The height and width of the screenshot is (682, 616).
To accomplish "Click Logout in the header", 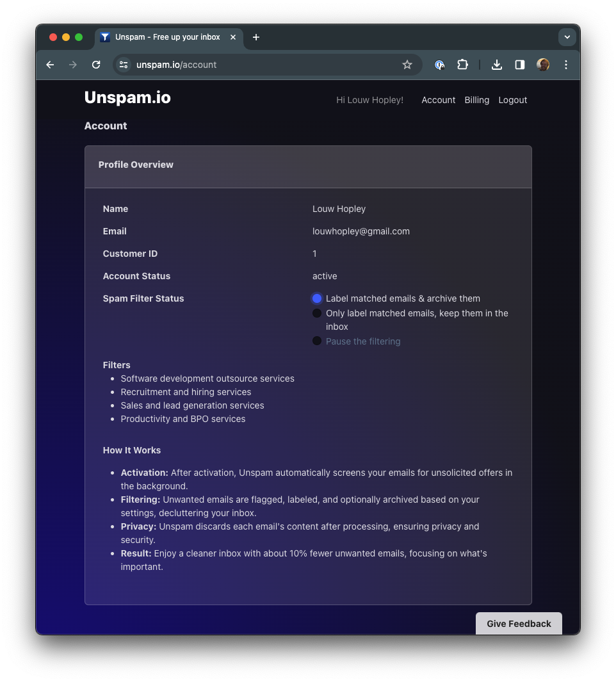I will click(x=512, y=100).
